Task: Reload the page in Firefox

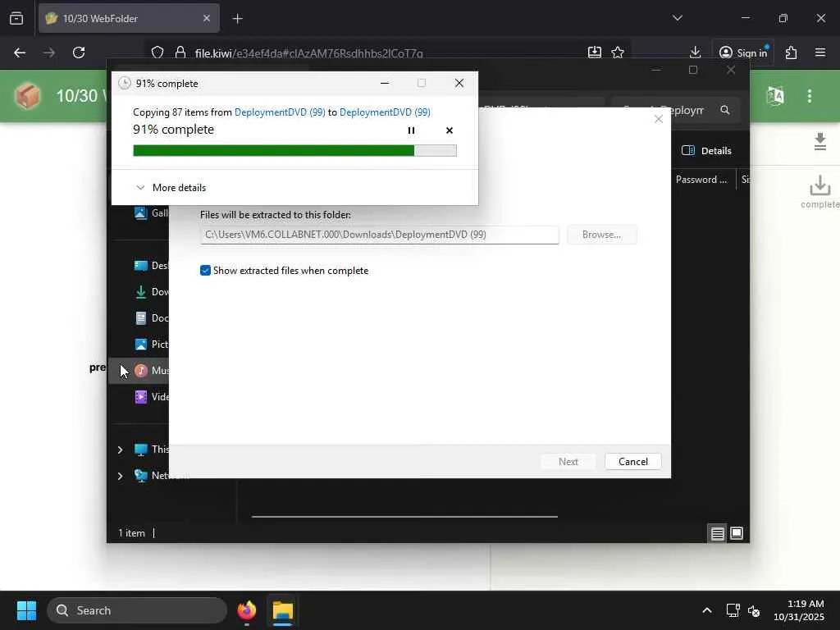Action: point(79,52)
